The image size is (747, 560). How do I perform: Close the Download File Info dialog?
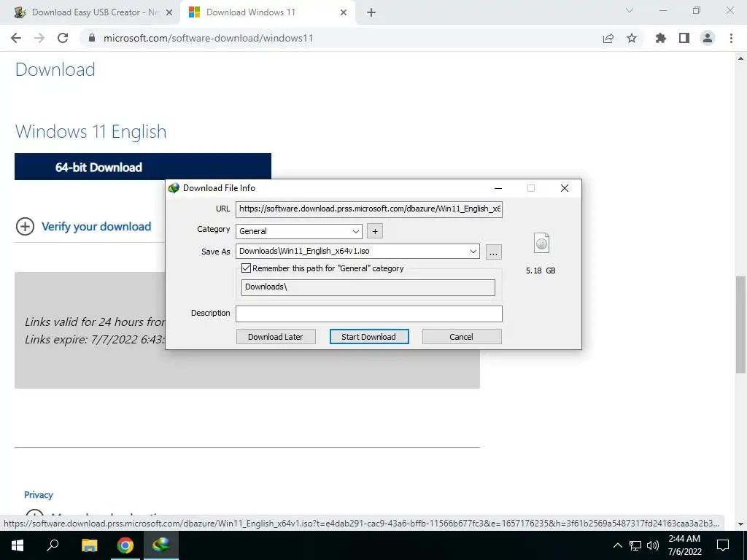point(565,188)
